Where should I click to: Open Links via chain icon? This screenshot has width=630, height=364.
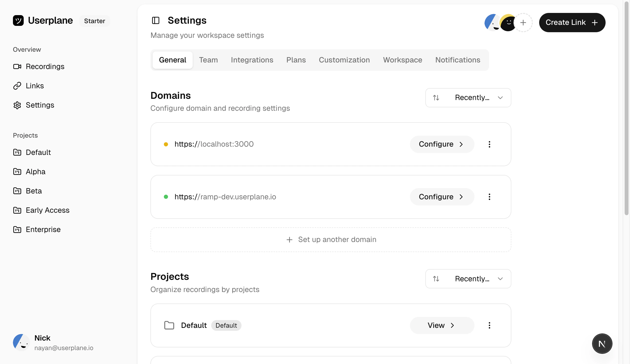(17, 86)
